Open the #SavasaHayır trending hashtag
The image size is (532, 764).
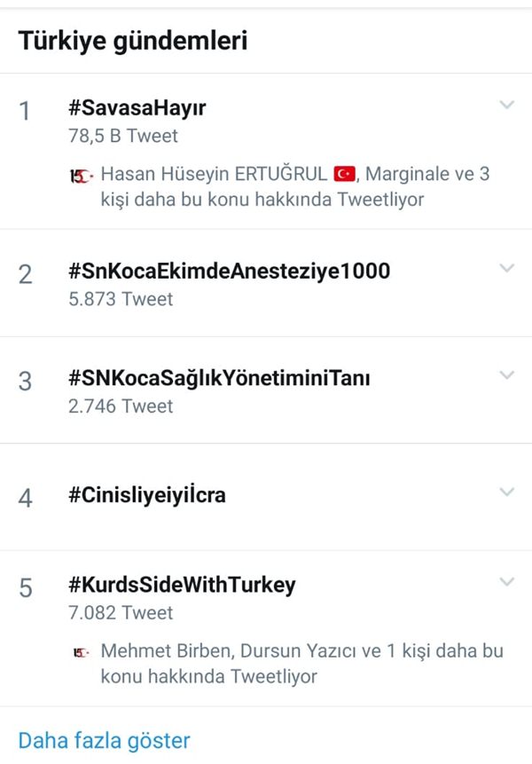[x=137, y=108]
